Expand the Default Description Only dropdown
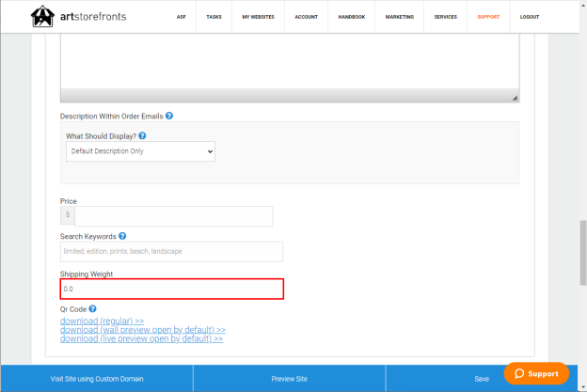Image resolution: width=587 pixels, height=392 pixels. click(x=140, y=151)
